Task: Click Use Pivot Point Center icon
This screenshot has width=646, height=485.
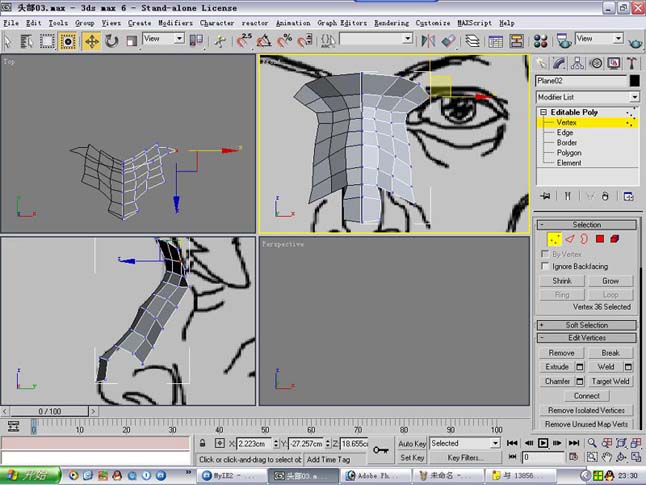Action: (196, 41)
